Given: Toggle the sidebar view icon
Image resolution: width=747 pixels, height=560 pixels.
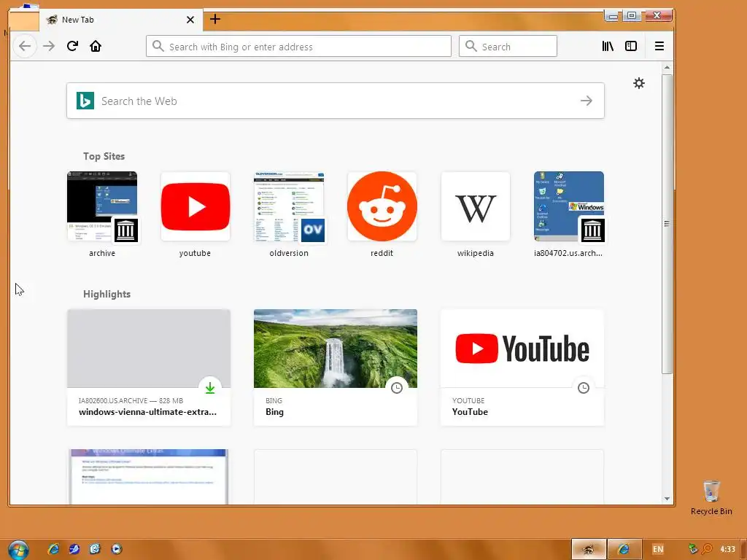Looking at the screenshot, I should click(631, 46).
